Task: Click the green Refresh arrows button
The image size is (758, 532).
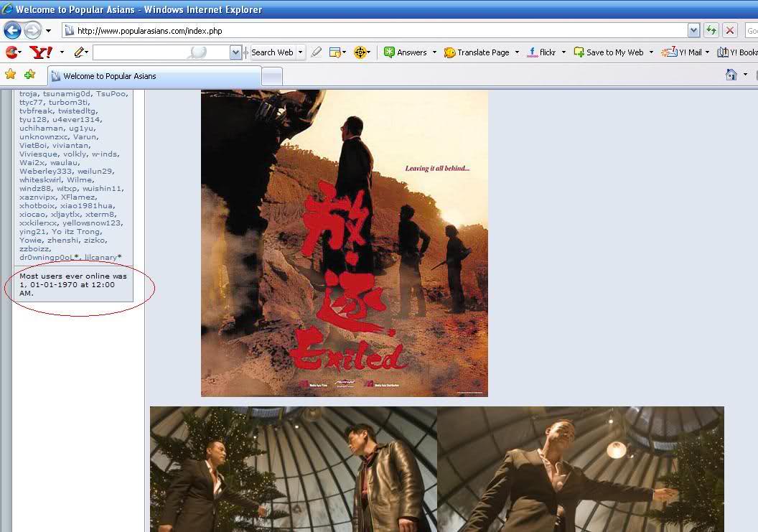Action: pyautogui.click(x=711, y=31)
